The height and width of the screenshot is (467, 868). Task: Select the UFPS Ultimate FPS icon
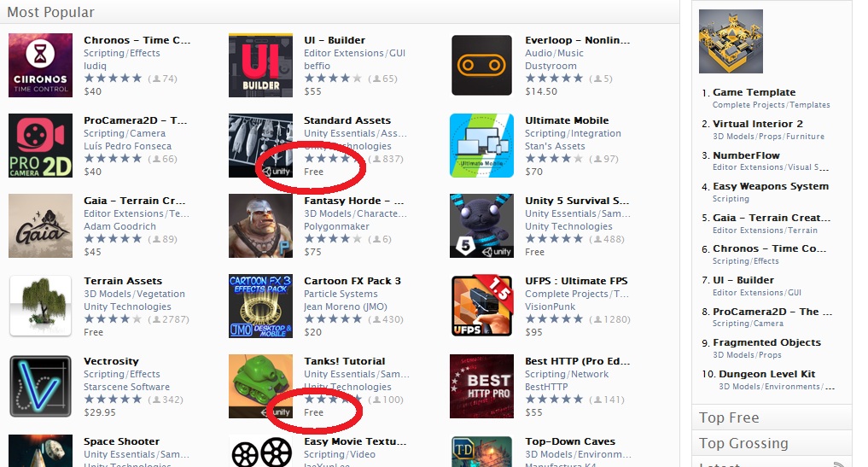click(x=481, y=306)
